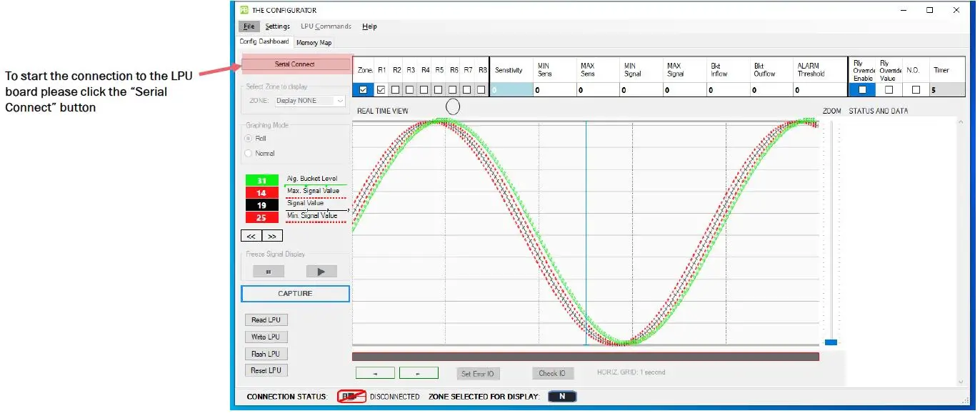Click the Sensitivity value cell
980x416 pixels.
pyautogui.click(x=510, y=89)
